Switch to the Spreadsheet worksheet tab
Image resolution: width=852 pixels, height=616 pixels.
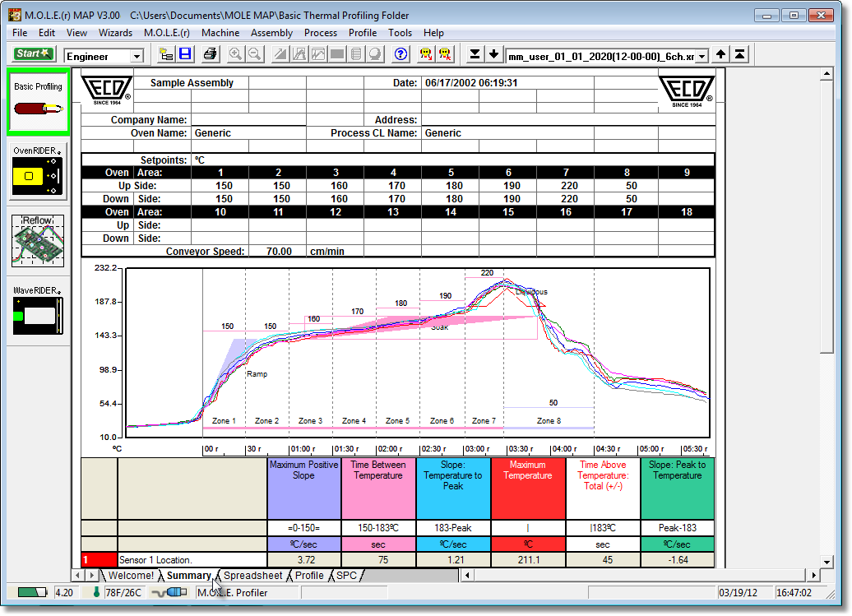[252, 575]
